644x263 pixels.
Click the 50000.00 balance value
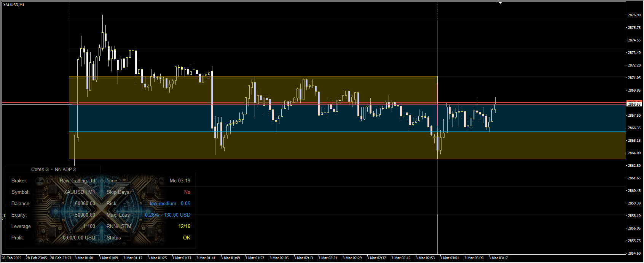85,204
